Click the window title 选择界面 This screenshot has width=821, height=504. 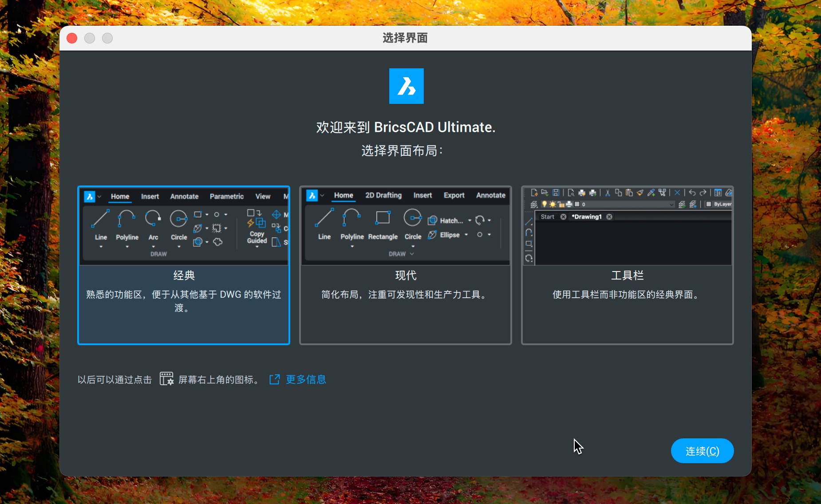pyautogui.click(x=405, y=38)
